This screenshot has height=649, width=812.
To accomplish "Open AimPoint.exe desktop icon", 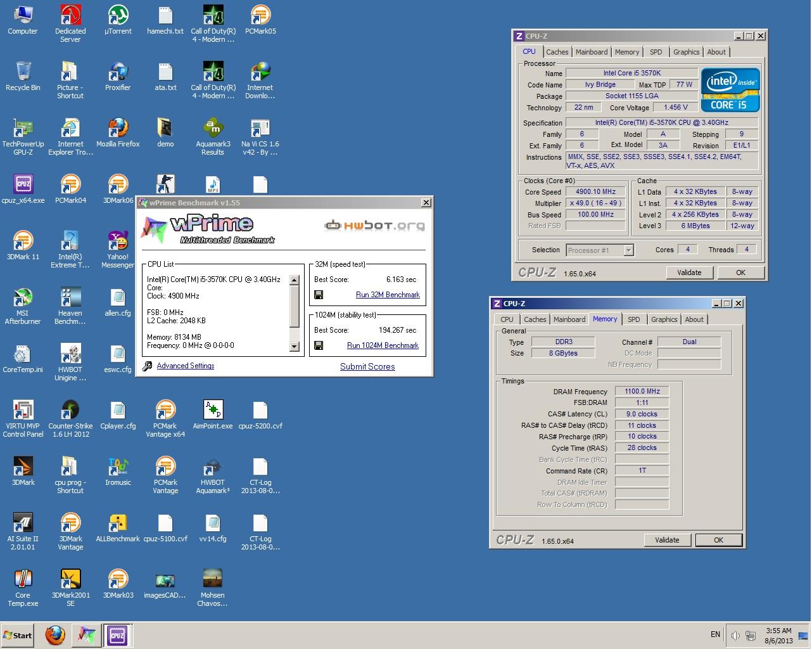I will 213,414.
